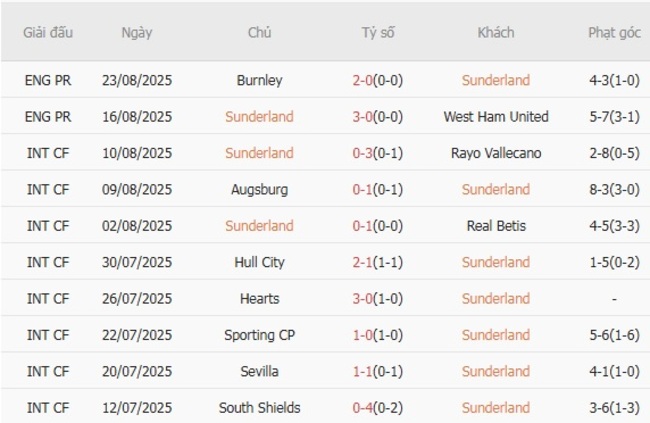Select the 23/08/2025 match date
Viewport: 650px width, 423px height.
tap(137, 80)
